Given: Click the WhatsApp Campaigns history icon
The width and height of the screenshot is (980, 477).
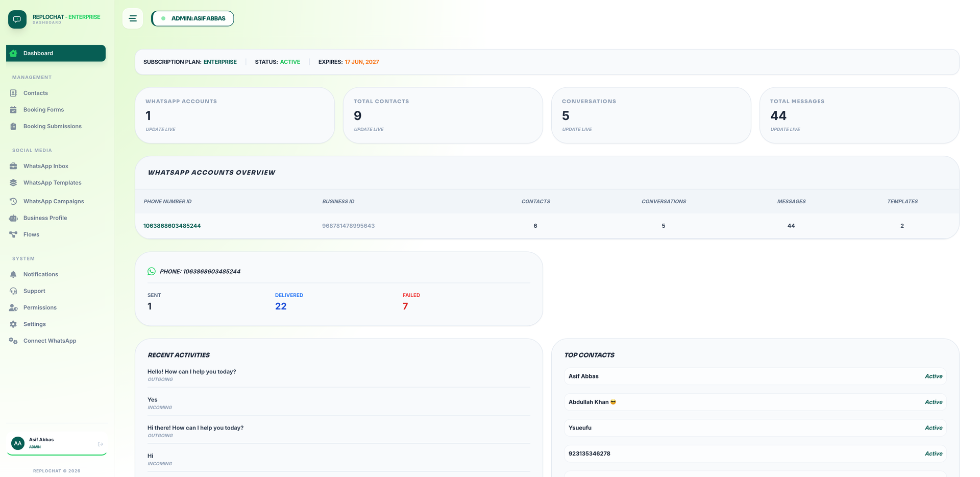Looking at the screenshot, I should pyautogui.click(x=13, y=201).
